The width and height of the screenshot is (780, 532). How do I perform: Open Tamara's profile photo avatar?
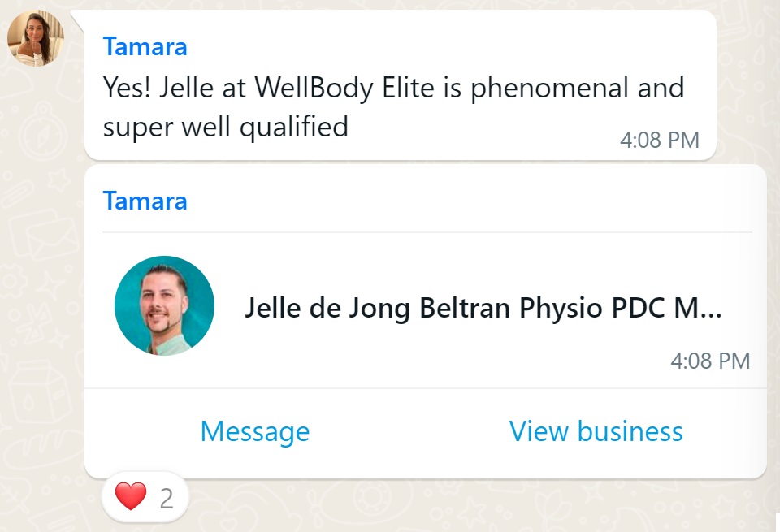(36, 38)
